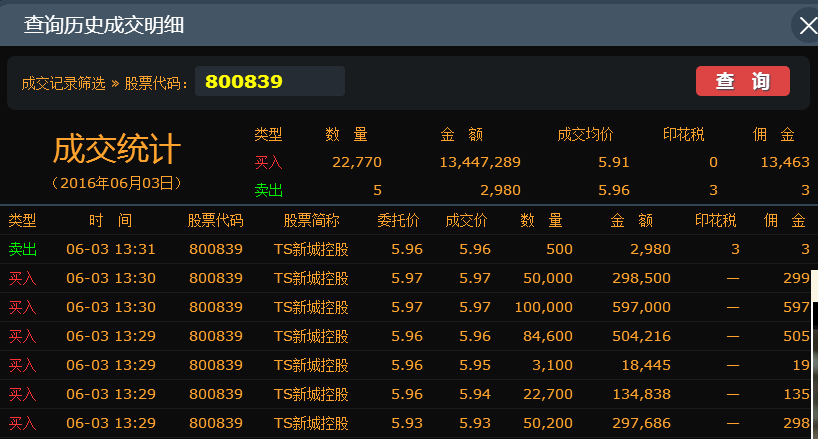
Task: Sort by the 股票简称 column header
Action: point(311,220)
